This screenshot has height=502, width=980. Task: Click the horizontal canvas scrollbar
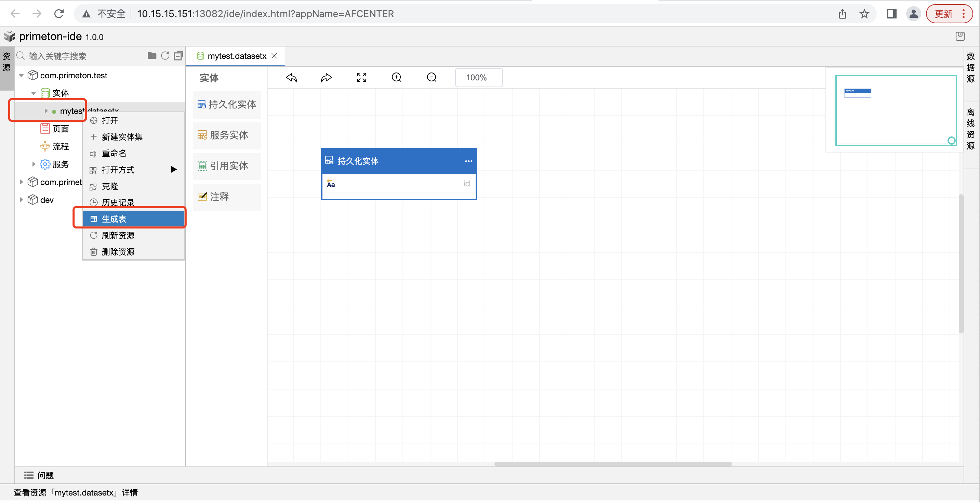[612, 464]
